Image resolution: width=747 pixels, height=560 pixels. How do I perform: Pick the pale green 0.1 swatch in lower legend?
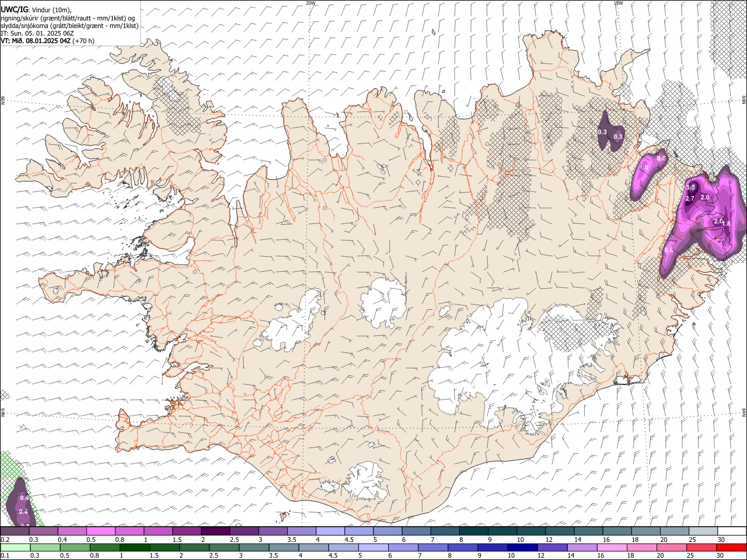(x=15, y=548)
